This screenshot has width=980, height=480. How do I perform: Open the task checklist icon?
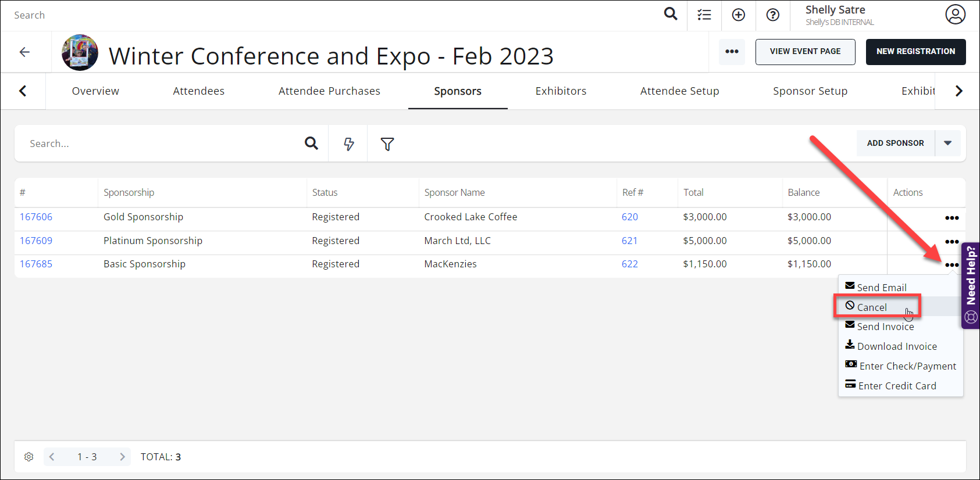coord(704,15)
